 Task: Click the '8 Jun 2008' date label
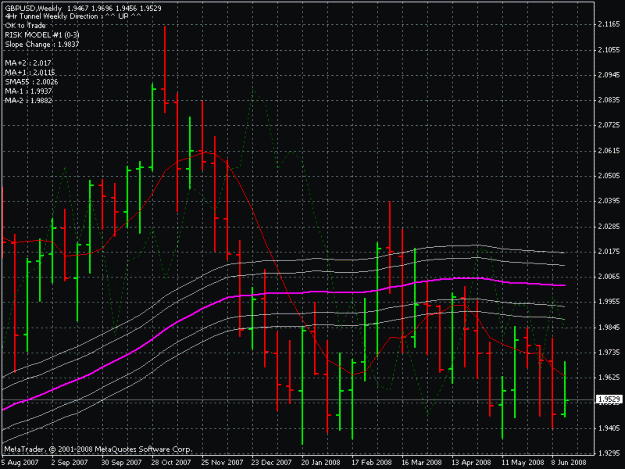pyautogui.click(x=569, y=462)
